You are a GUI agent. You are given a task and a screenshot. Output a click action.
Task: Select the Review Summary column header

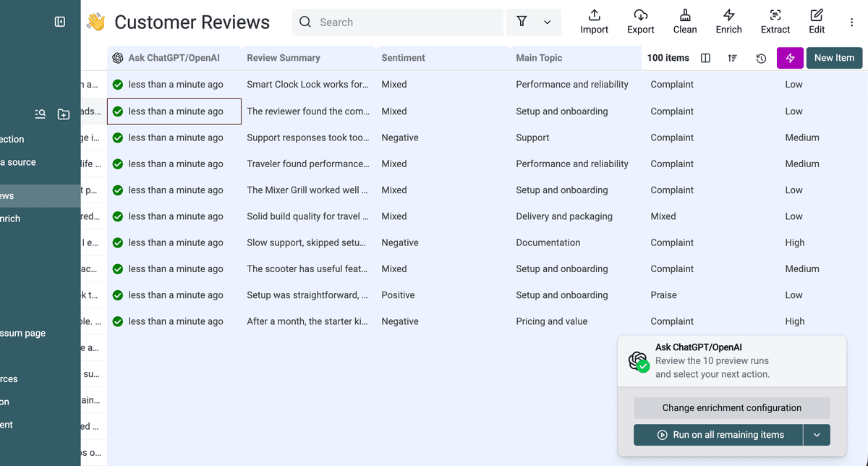click(308, 58)
